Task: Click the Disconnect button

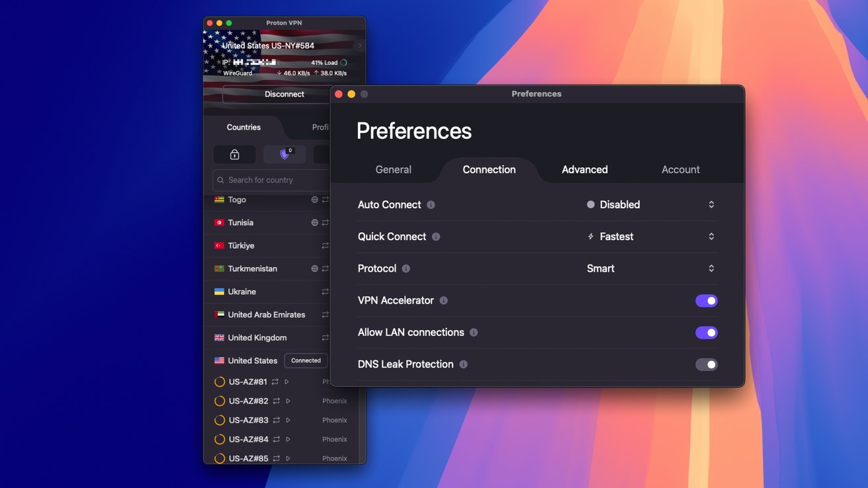Action: click(x=277, y=95)
